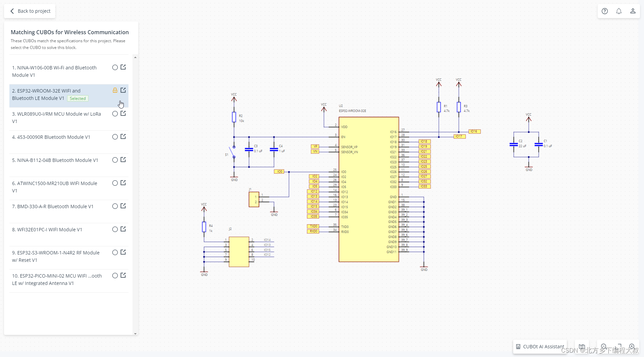Screen dimensions: 644x357
Task: Open WFI32E01PC-I module external link icon
Action: [123, 229]
